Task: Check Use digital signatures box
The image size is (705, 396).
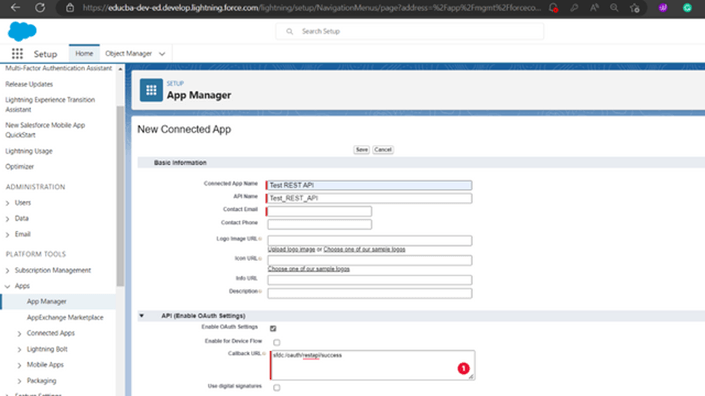Action: 277,387
